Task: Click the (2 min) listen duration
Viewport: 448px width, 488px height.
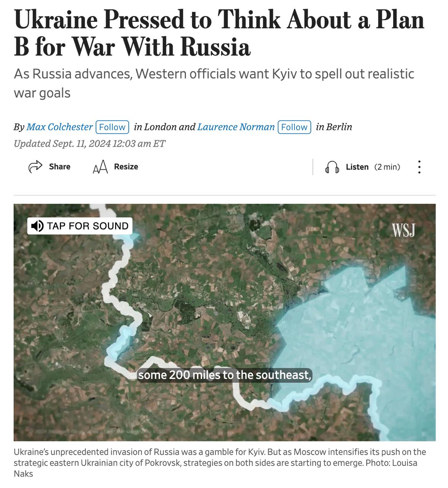Action: [x=387, y=167]
